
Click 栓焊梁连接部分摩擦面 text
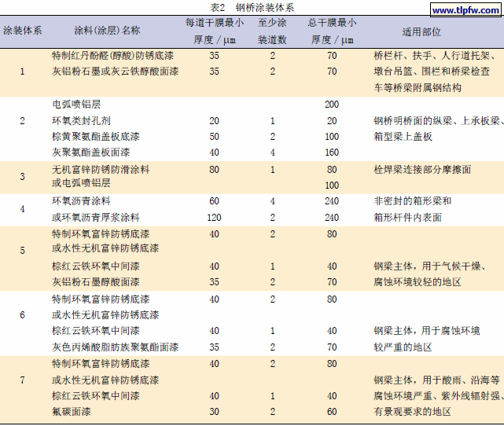pos(422,169)
